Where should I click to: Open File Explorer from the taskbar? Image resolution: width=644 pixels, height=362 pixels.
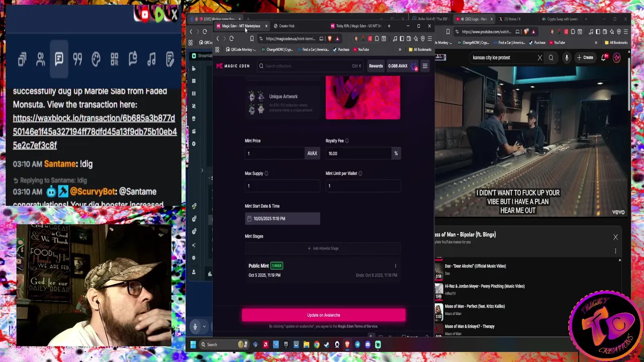pyautogui.click(x=306, y=345)
